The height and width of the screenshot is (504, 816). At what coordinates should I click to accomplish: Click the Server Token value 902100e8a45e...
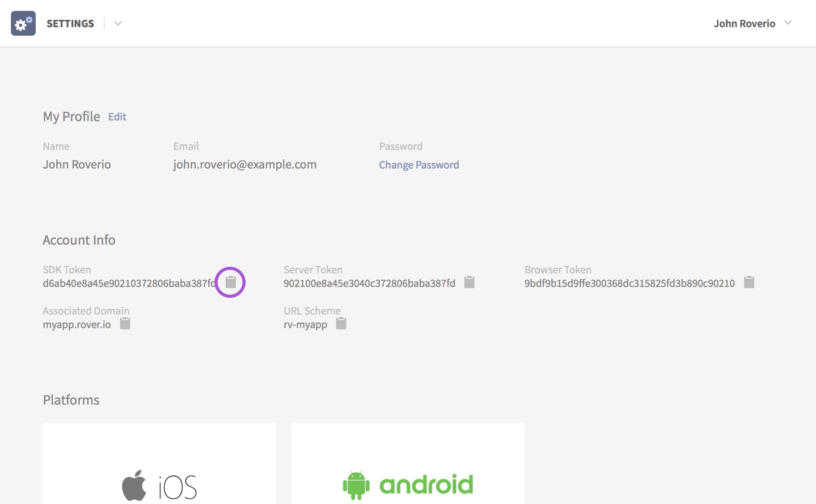369,283
